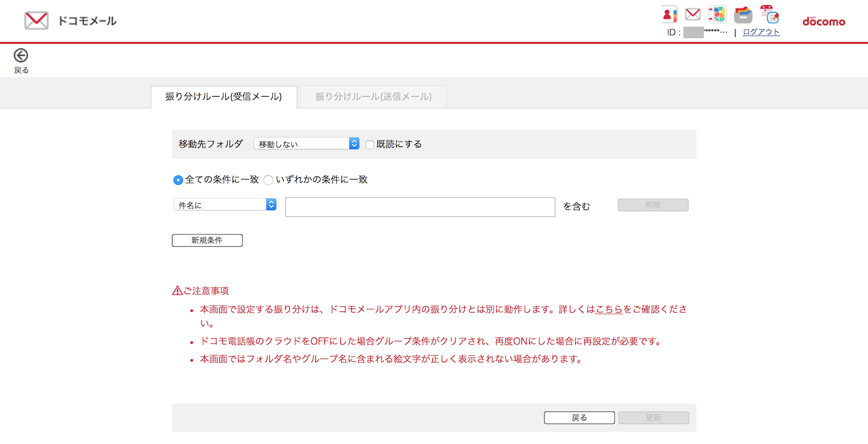The image size is (868, 444).
Task: Open the 移動先フォルダ dropdown
Action: click(306, 144)
